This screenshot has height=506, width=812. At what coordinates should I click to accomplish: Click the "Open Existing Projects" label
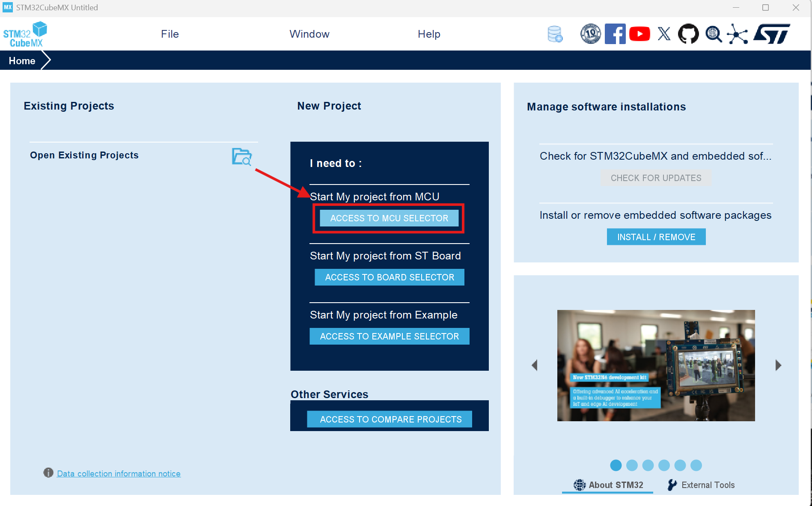(x=84, y=155)
